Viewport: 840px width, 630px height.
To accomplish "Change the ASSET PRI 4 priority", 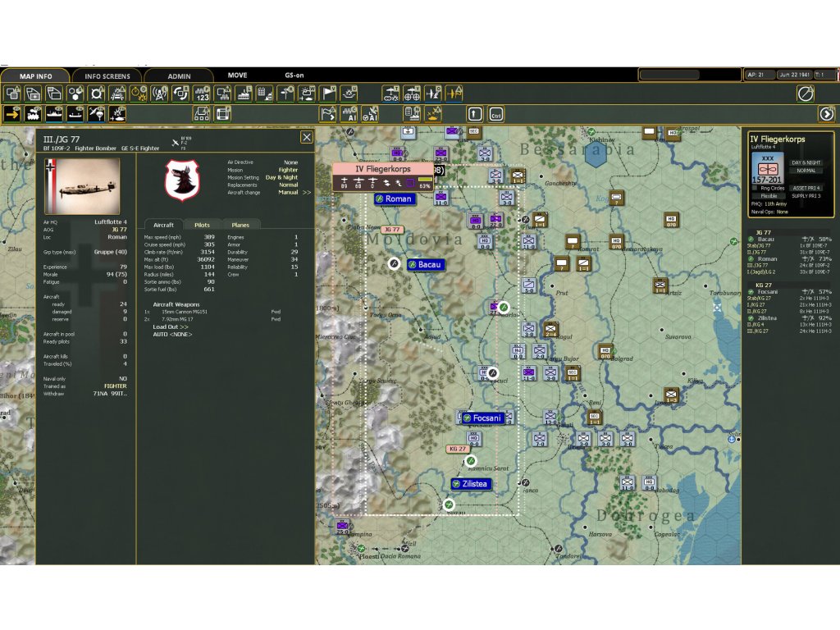I will pyautogui.click(x=806, y=188).
